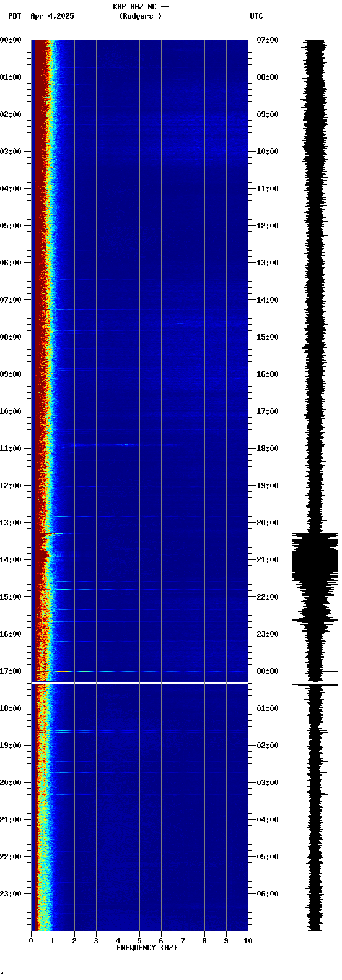Click the 8 Hz frequency tick label
Image resolution: width=342 pixels, height=980 pixels.
[204, 941]
